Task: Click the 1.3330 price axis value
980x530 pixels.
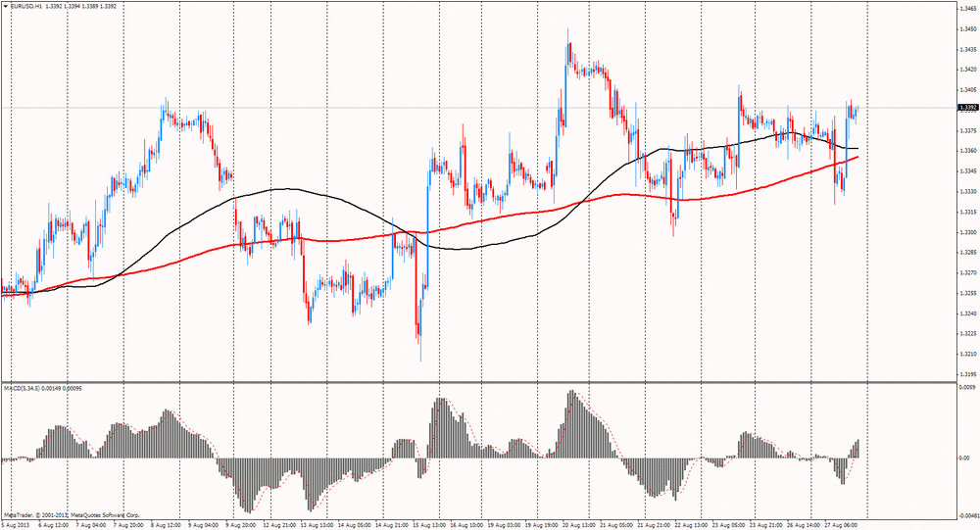Action: coord(969,191)
